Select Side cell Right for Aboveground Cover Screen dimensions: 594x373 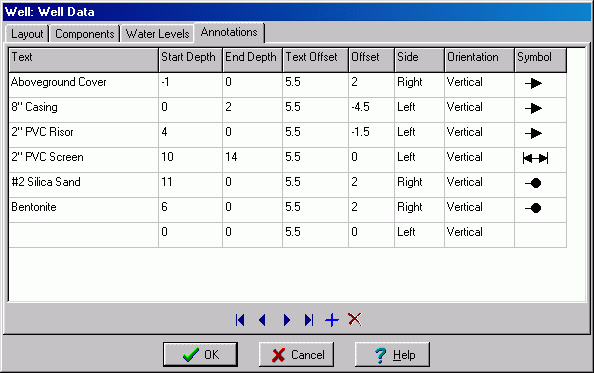pos(419,85)
